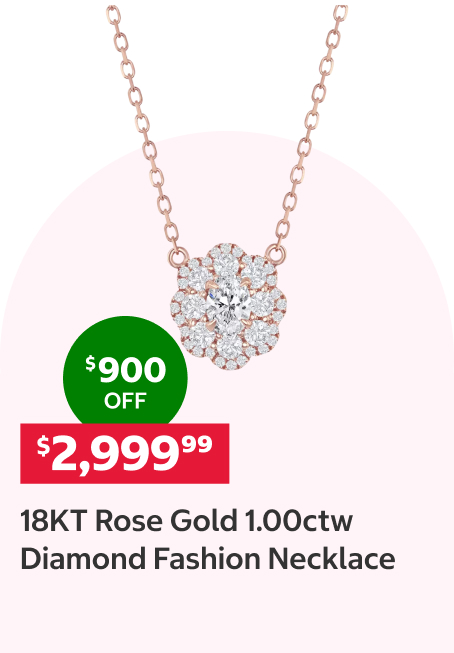The height and width of the screenshot is (653, 454).
Task: Select the center oval diamond stone
Action: (228, 301)
